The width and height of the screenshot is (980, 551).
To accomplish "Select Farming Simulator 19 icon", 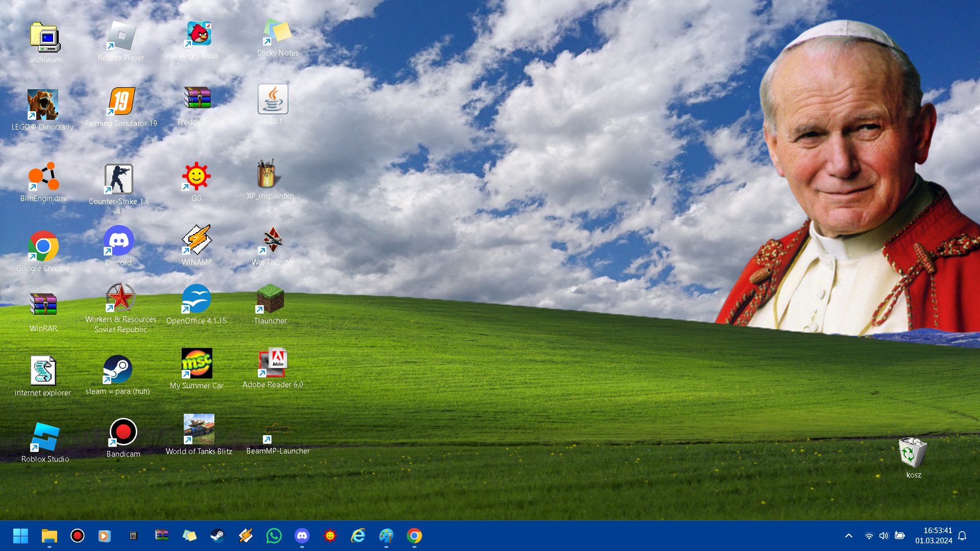I will point(121,102).
